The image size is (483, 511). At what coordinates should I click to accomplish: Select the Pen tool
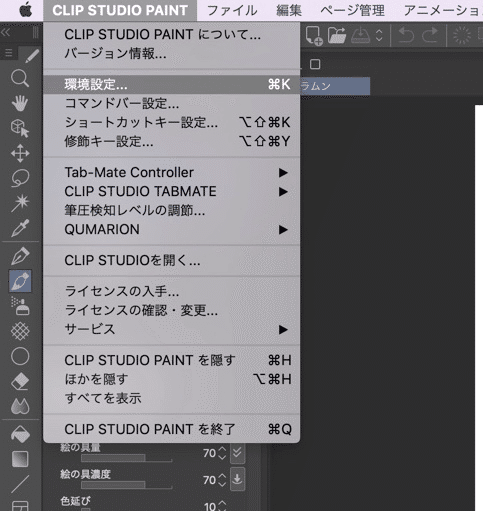[x=20, y=256]
